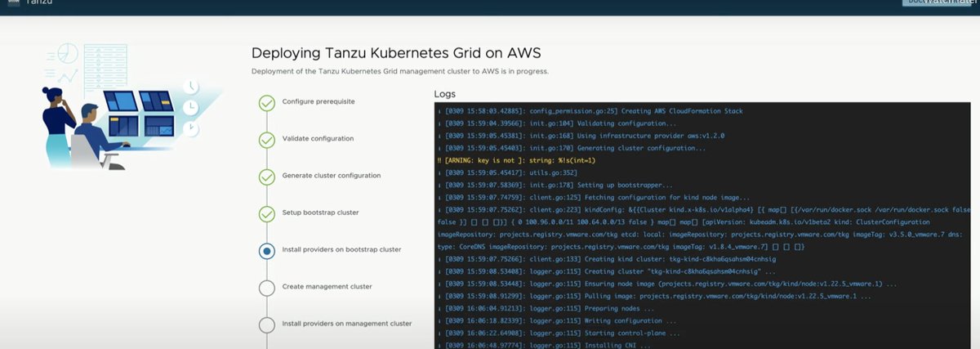Click the empty step circle for Install providers on management cluster
The image size is (980, 349).
(x=266, y=324)
